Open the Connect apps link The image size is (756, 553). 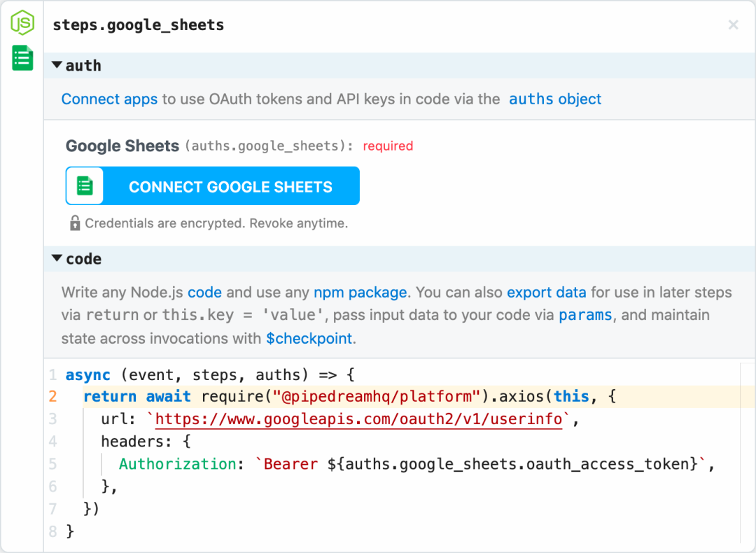pyautogui.click(x=109, y=99)
